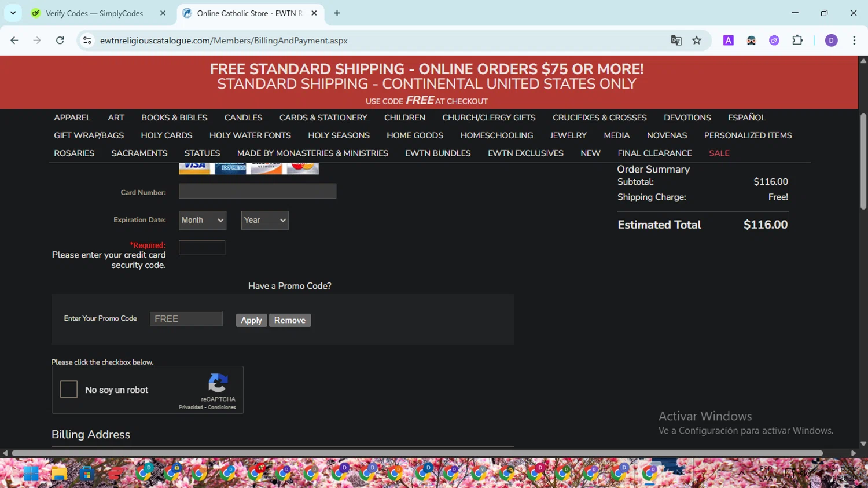The height and width of the screenshot is (488, 868).
Task: Check the No soy un robot checkbox
Action: pos(69,390)
